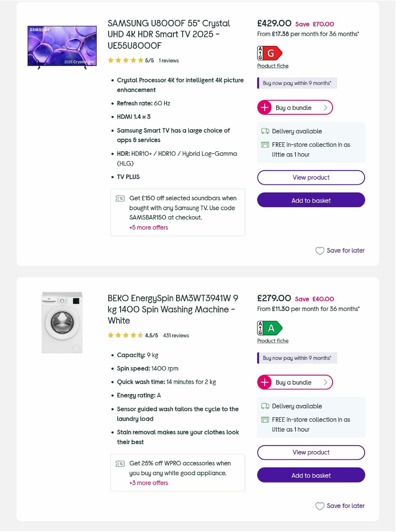
Task: Expand the chevron on Beko's Buy a bundle button
Action: click(325, 382)
